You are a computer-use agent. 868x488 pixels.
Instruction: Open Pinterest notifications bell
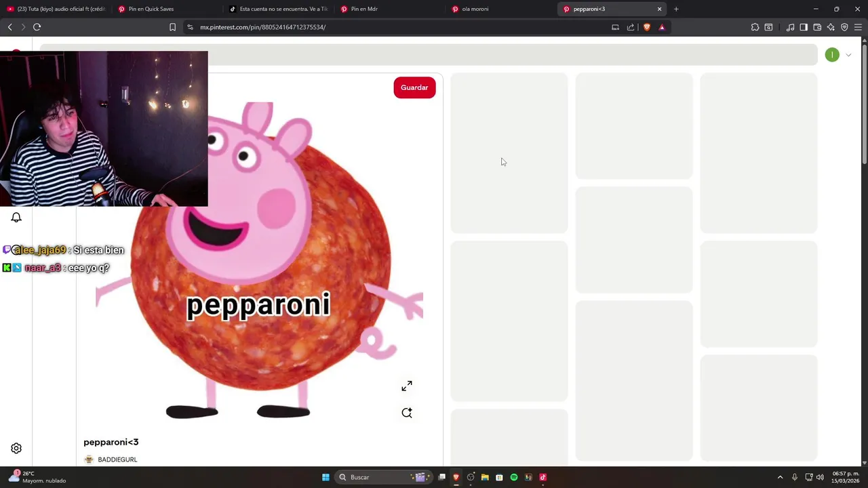[16, 217]
